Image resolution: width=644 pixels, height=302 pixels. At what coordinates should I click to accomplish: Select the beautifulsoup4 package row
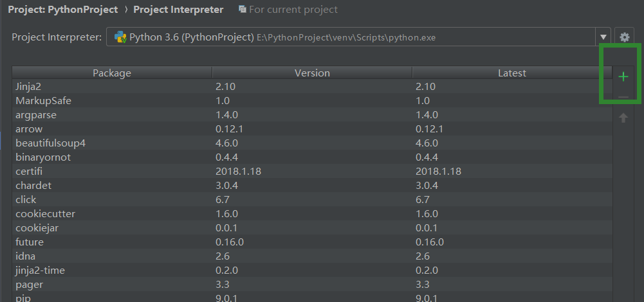pos(312,143)
